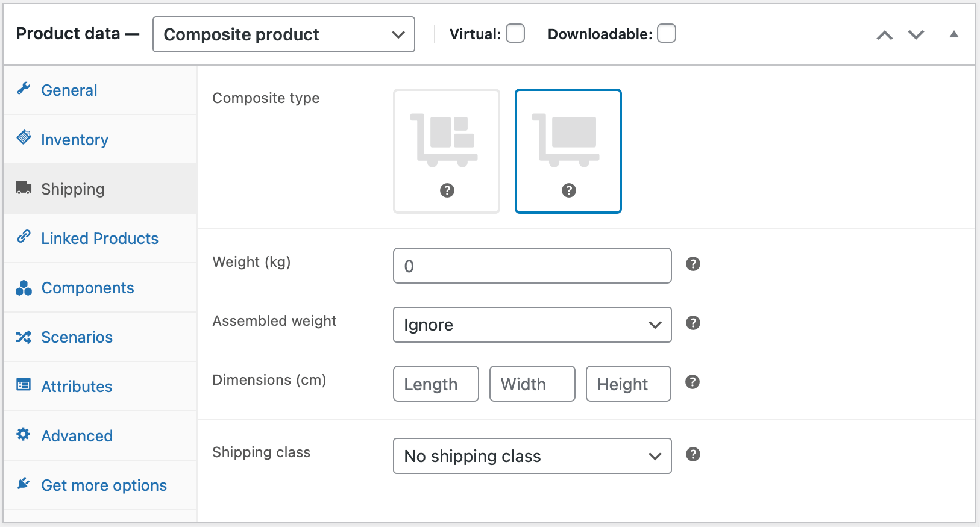Click help icon next to Shipping class

(x=693, y=454)
